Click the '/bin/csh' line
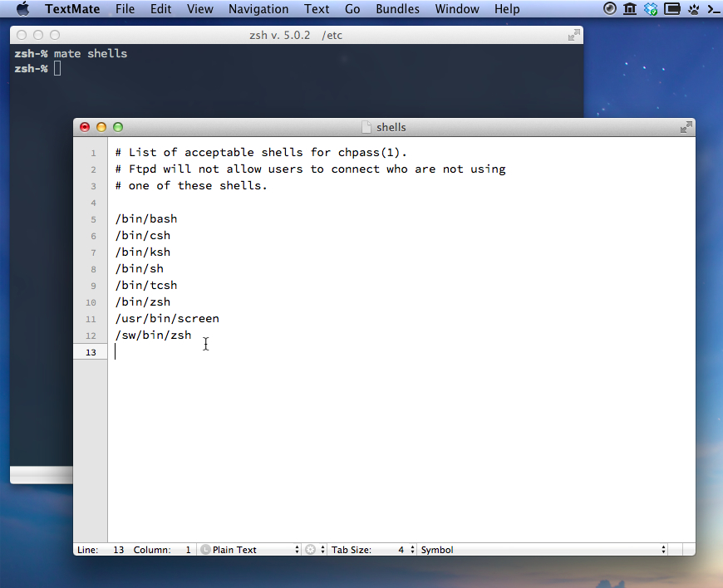 pos(143,235)
